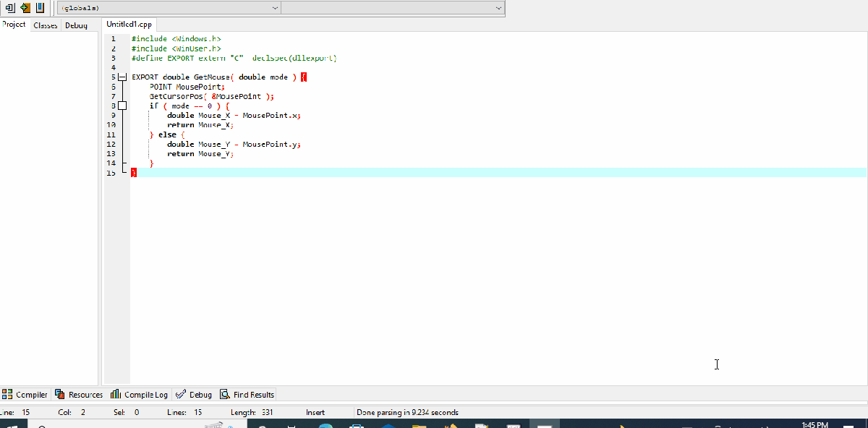Screen dimensions: 868x428
Task: Open the (globals) scope dropdown
Action: 274,8
